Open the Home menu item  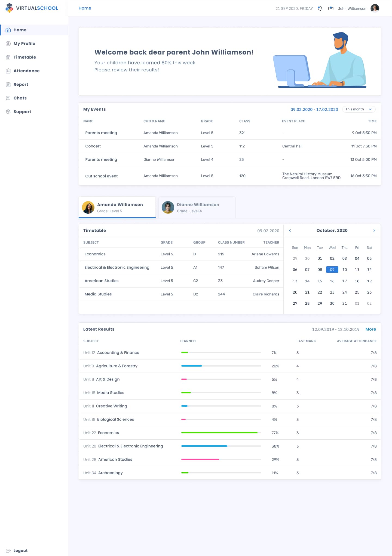(x=34, y=30)
